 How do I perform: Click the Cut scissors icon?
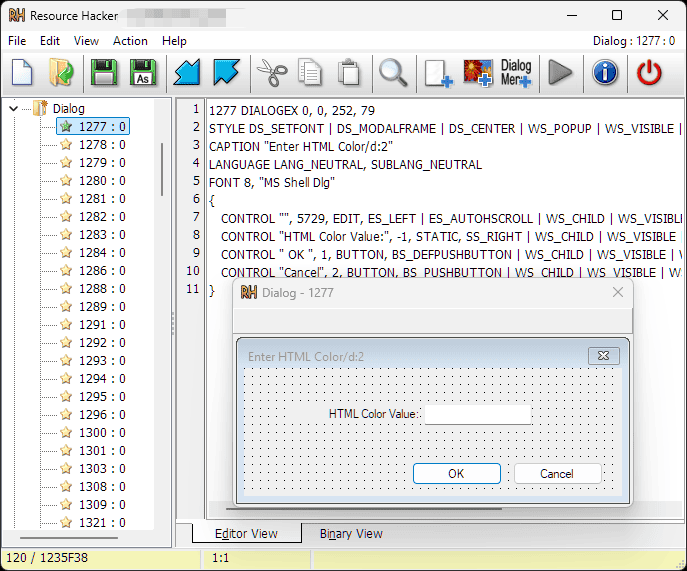point(272,72)
